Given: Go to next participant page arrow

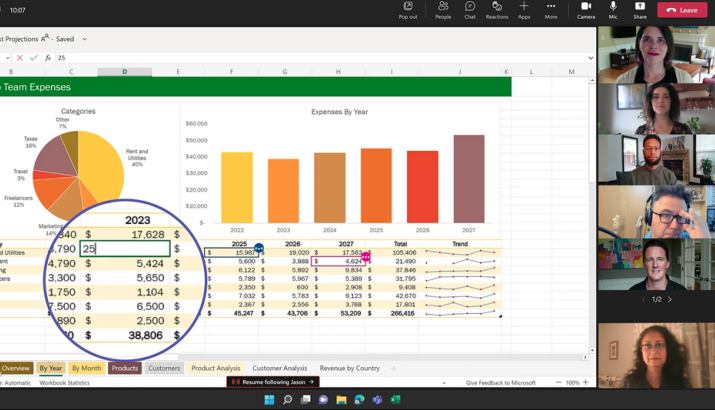Looking at the screenshot, I should point(670,300).
